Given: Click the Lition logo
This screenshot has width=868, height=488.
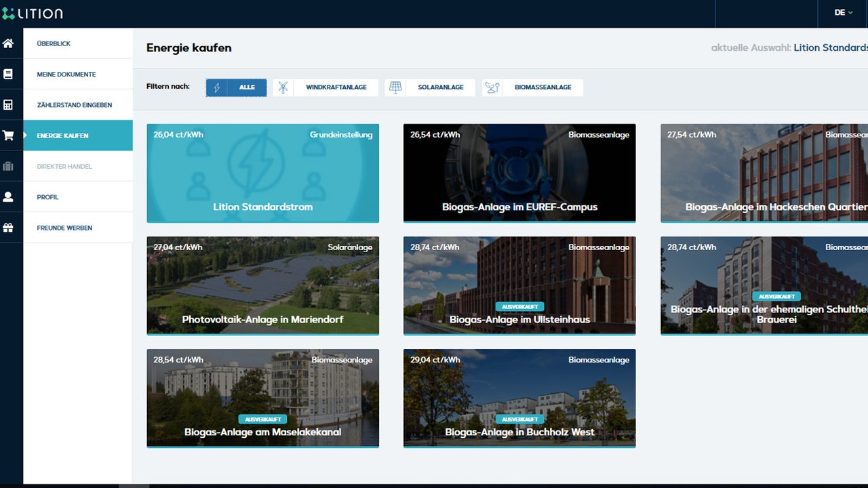Looking at the screenshot, I should point(33,13).
